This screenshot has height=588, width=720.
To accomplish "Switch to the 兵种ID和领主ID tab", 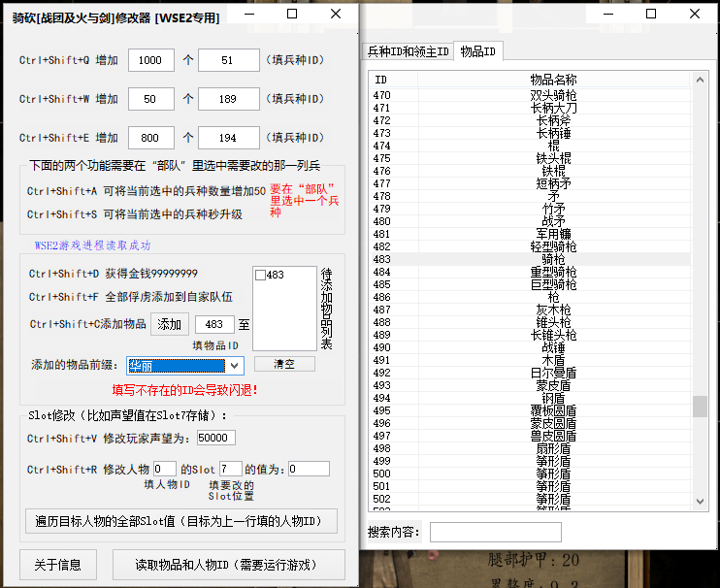I will 408,51.
